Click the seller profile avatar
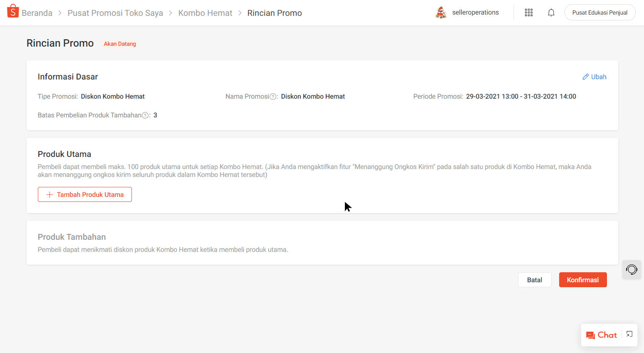The height and width of the screenshot is (353, 644). pyautogui.click(x=441, y=13)
